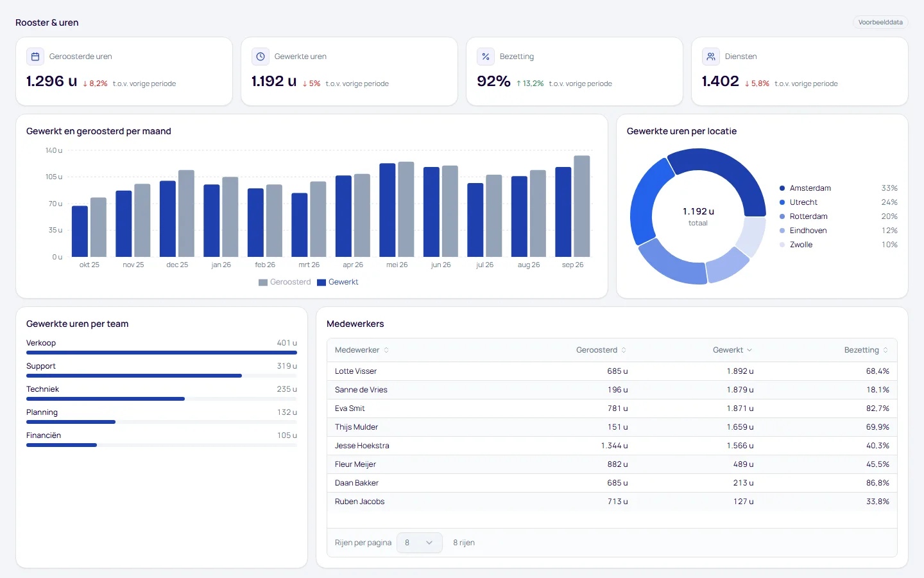924x578 pixels.
Task: Click the Gewerkt column sort chevron
Action: (x=749, y=350)
